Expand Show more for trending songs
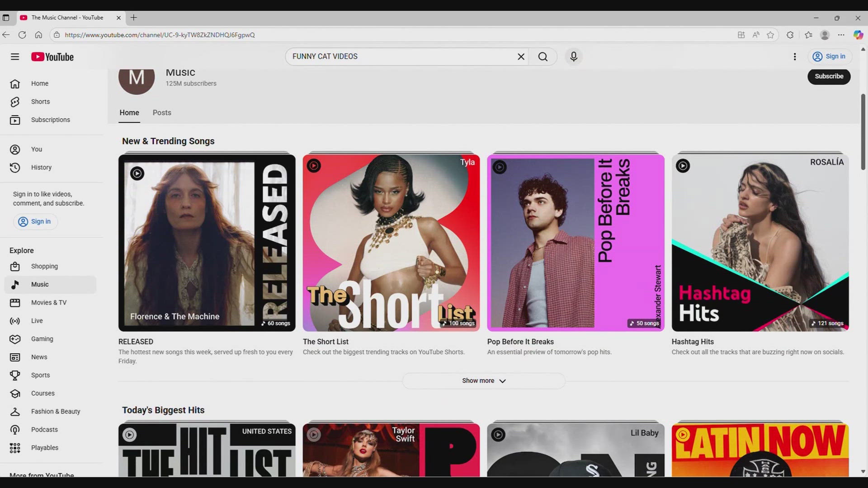This screenshot has width=868, height=488. click(483, 380)
